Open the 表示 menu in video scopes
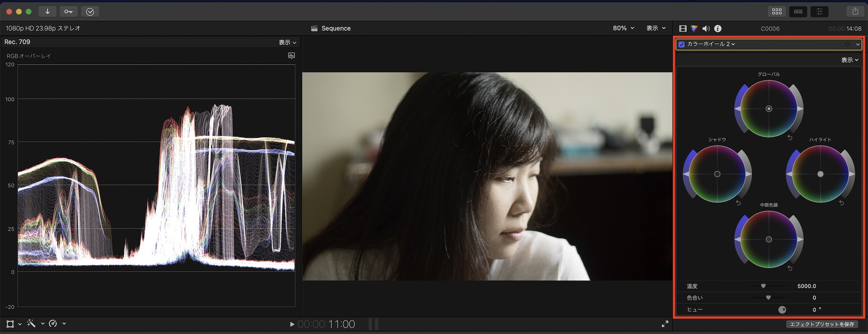868x334 pixels. pyautogui.click(x=287, y=43)
